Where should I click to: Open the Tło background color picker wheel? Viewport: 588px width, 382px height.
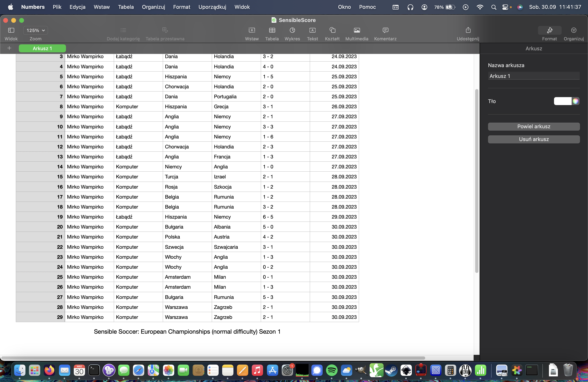575,101
